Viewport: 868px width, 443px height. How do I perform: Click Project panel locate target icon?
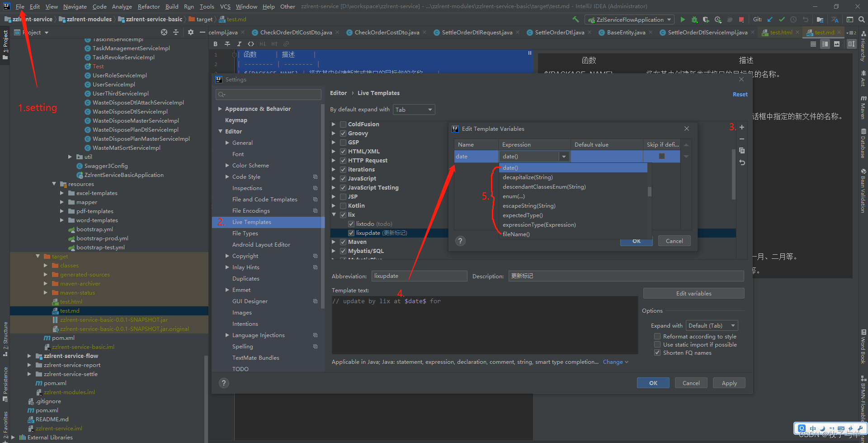pos(164,32)
